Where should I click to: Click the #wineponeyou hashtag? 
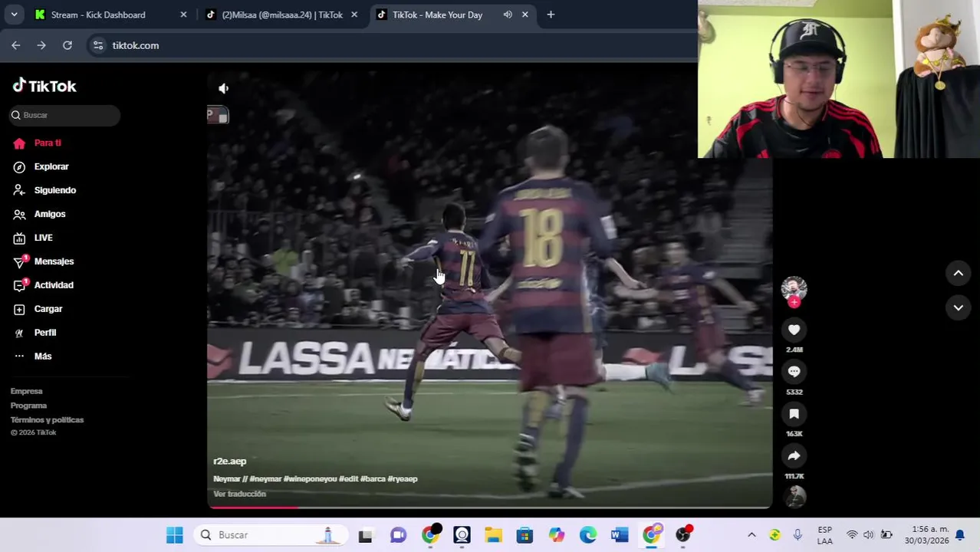pos(311,478)
